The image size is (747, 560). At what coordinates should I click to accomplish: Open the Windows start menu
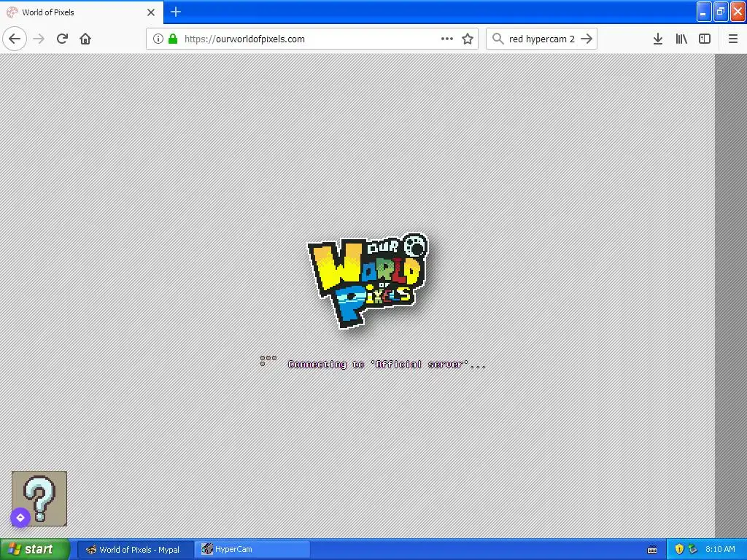tap(34, 549)
